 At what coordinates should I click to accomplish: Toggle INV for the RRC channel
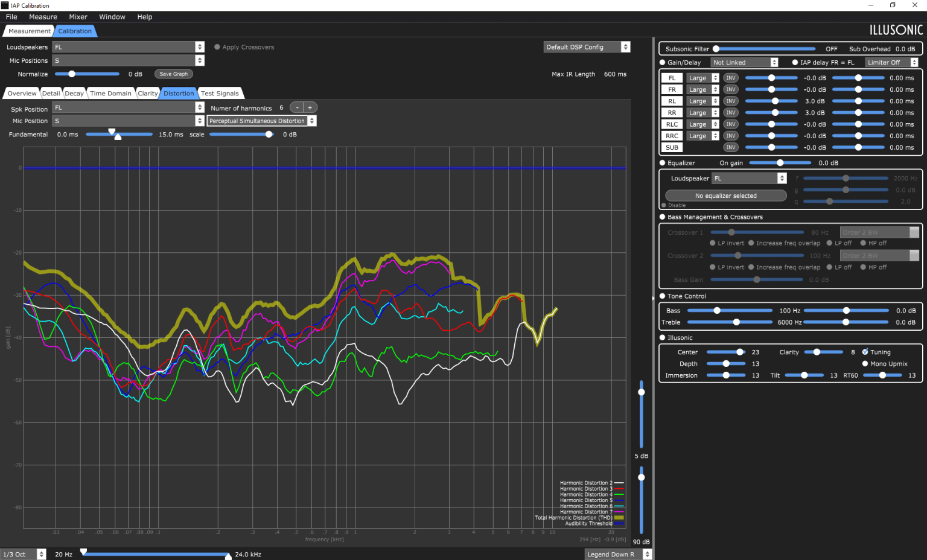(x=730, y=136)
